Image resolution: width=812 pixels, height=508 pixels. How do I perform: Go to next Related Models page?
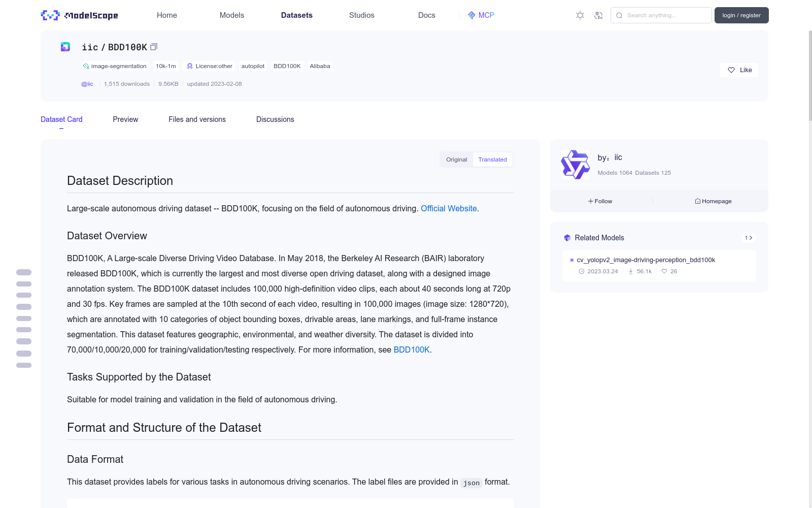point(751,238)
